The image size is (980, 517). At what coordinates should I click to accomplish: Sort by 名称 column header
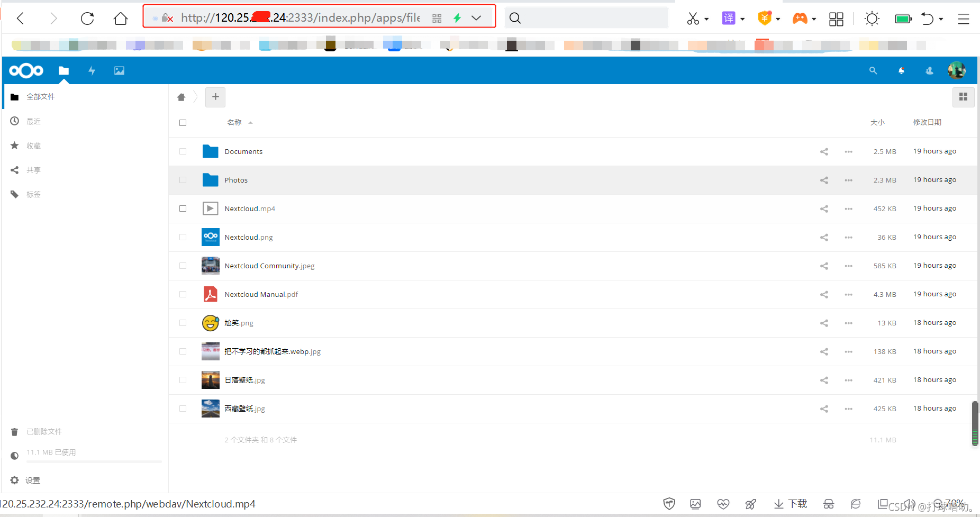(x=234, y=122)
